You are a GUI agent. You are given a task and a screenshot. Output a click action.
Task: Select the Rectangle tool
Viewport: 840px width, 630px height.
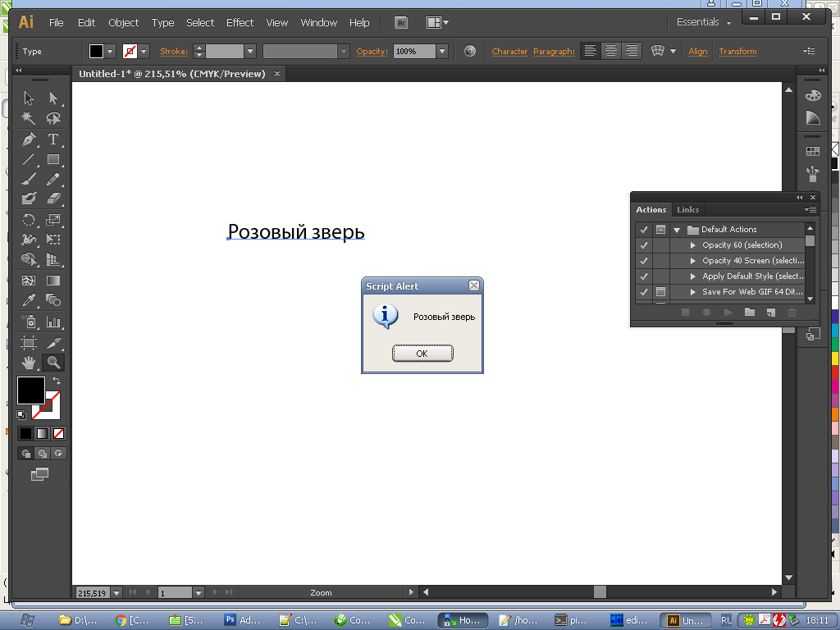point(53,159)
